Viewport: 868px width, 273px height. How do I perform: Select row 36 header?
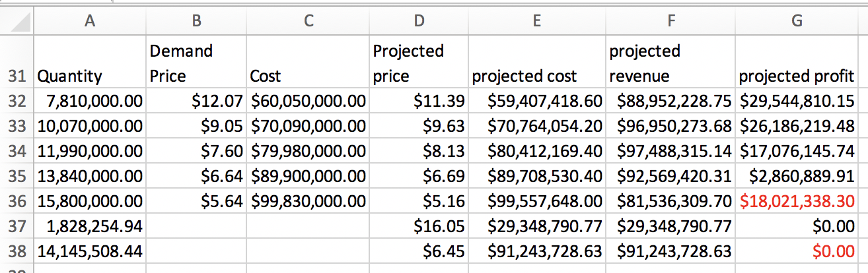[x=17, y=202]
